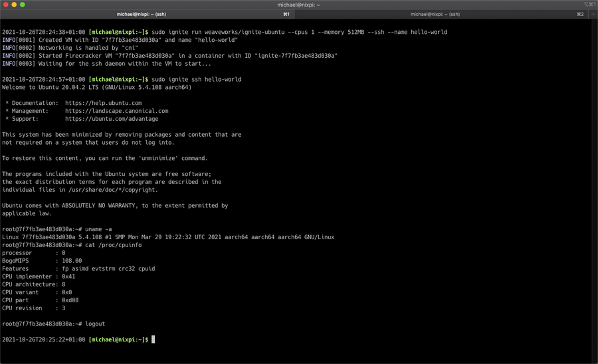Click the ⌘2 shortcut label on second tab
This screenshot has width=598, height=364.
[580, 14]
